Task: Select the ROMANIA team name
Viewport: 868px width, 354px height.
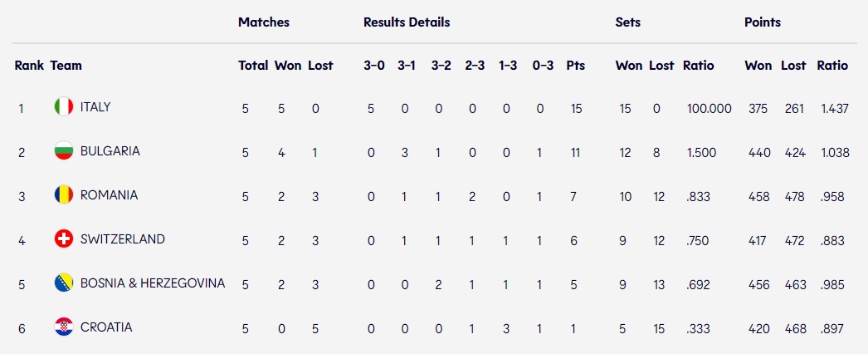Action: click(109, 195)
